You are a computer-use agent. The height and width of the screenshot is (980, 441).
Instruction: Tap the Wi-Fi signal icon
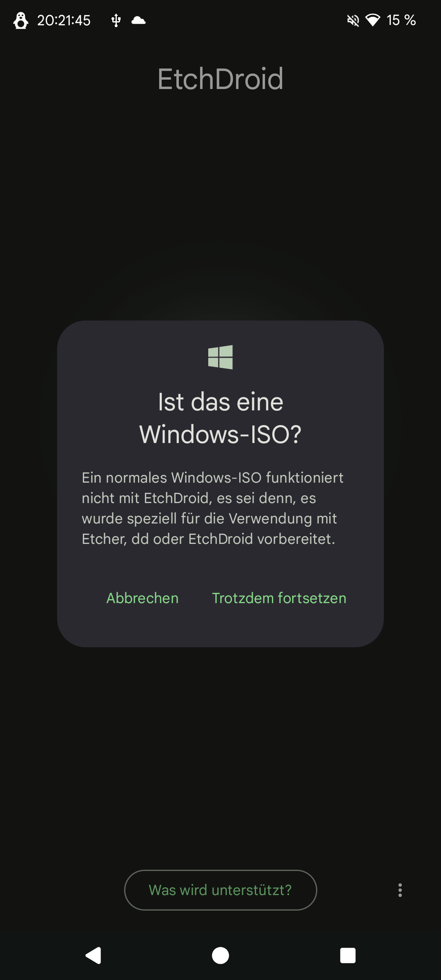pyautogui.click(x=372, y=20)
